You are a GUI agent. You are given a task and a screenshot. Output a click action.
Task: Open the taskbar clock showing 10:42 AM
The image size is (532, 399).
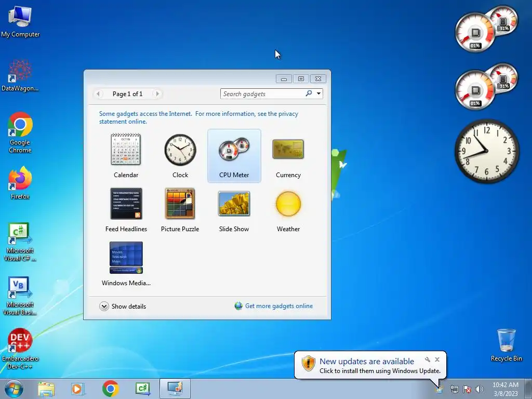(x=505, y=389)
